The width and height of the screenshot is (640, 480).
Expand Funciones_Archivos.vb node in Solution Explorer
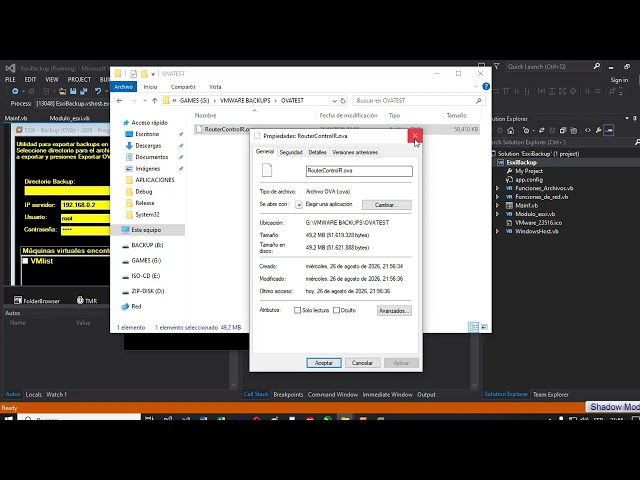coord(498,188)
